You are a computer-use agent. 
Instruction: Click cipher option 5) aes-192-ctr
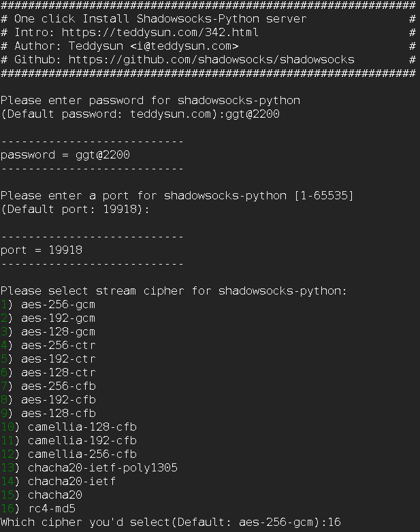[x=48, y=359]
